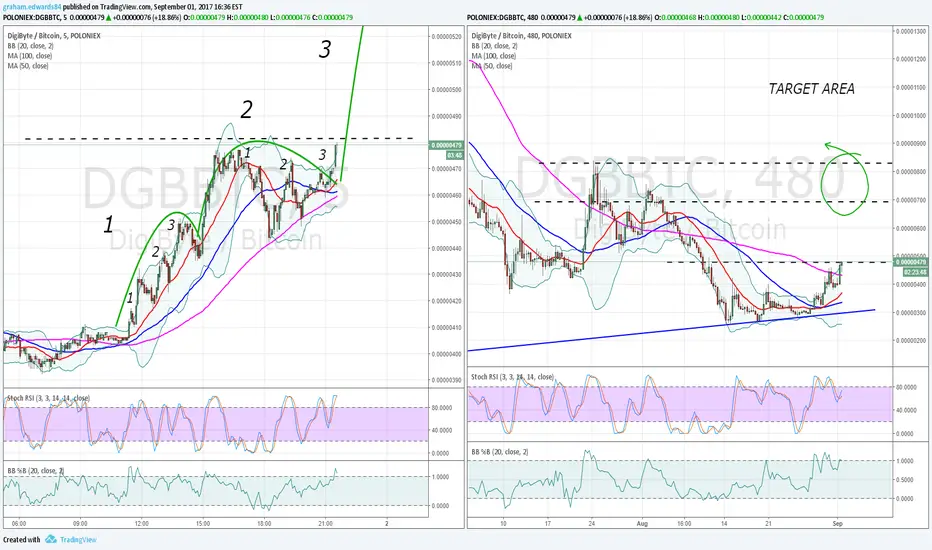The height and width of the screenshot is (550, 932).
Task: Click the DigiByte / Bitcoin, 480, POLONIEX title
Action: (521, 36)
